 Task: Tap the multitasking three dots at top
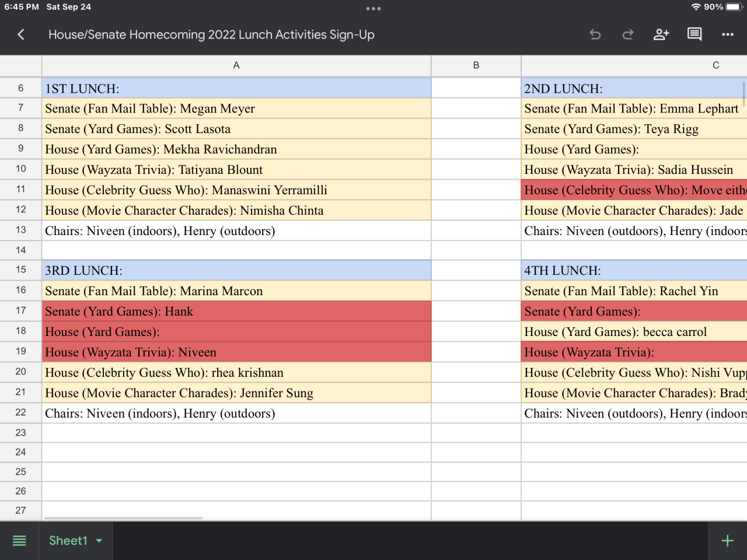pyautogui.click(x=373, y=9)
